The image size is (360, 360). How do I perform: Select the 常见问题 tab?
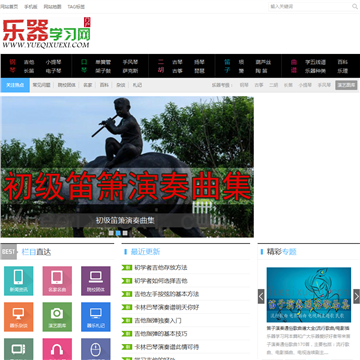(x=41, y=85)
